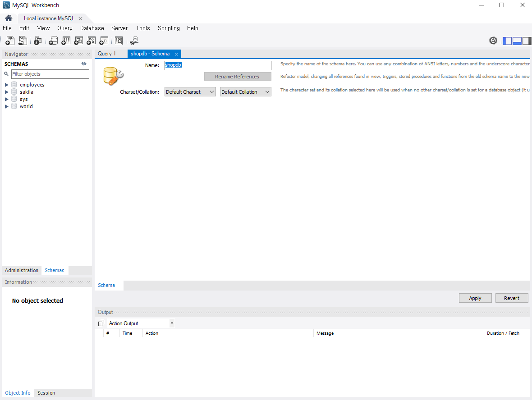Open the Help menu
This screenshot has height=400, width=532.
tap(193, 28)
